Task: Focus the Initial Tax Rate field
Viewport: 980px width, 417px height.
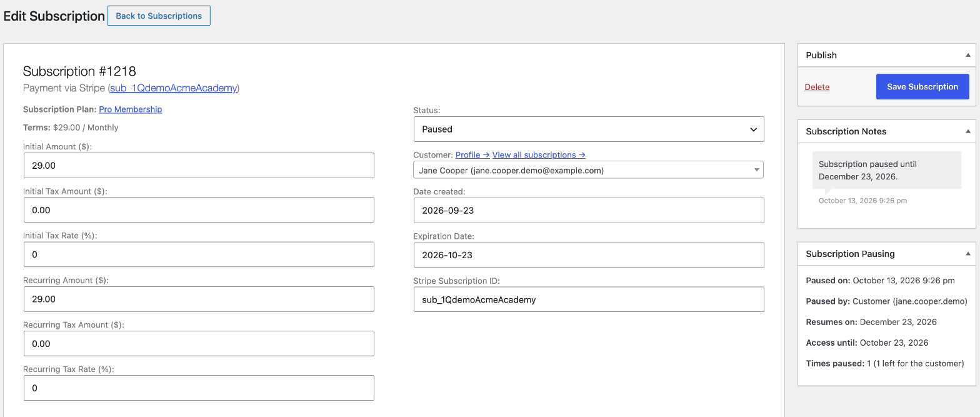Action: 199,254
